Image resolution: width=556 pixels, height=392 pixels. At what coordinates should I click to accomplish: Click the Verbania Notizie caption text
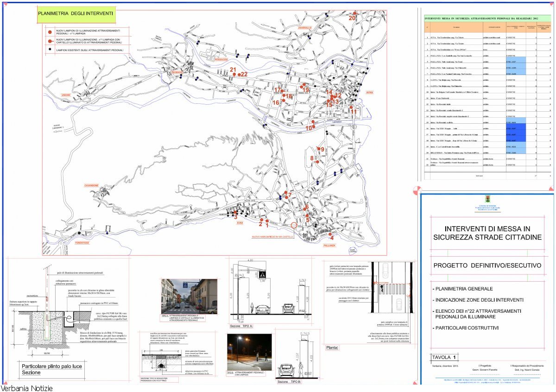click(x=27, y=388)
